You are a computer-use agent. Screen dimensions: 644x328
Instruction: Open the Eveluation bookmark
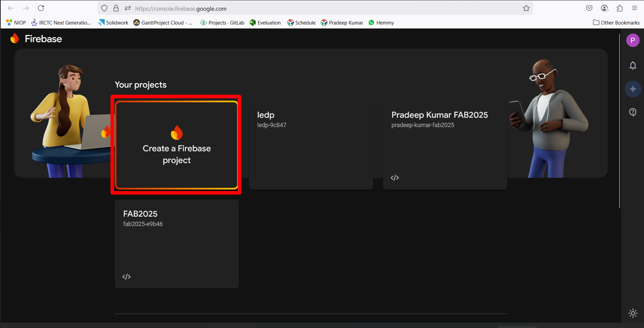(x=265, y=23)
